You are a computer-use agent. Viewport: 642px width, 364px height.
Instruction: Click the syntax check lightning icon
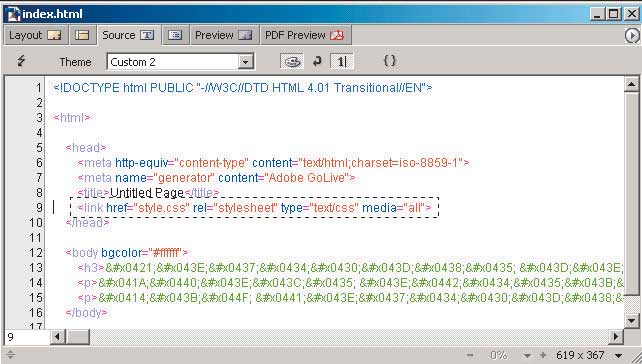tap(21, 61)
